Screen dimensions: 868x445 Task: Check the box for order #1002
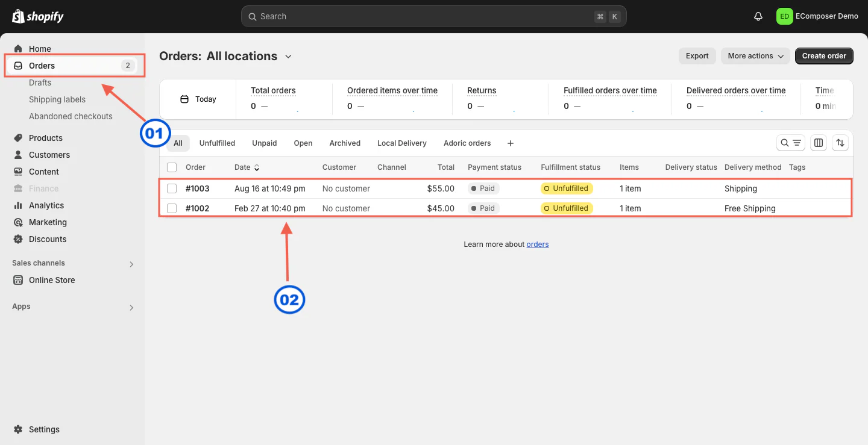click(x=172, y=208)
